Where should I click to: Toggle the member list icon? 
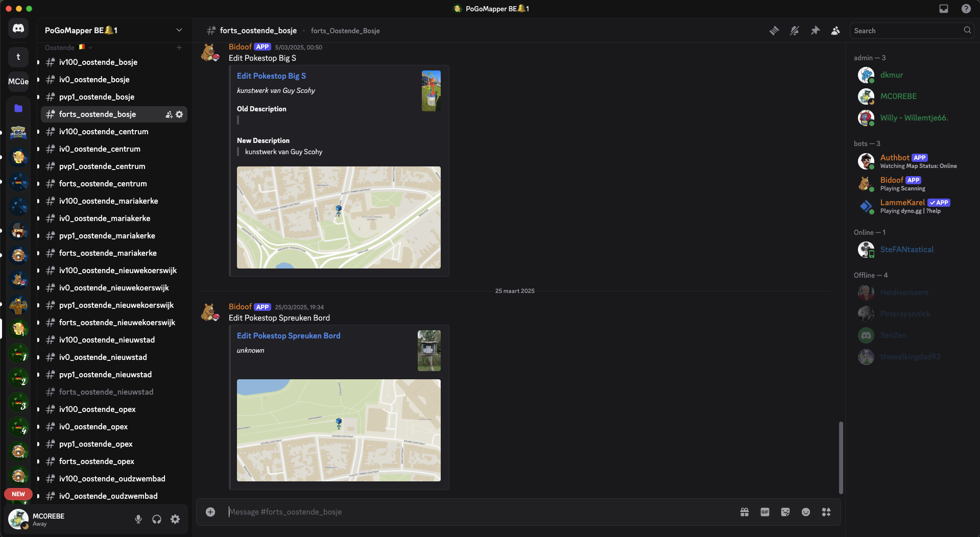835,31
